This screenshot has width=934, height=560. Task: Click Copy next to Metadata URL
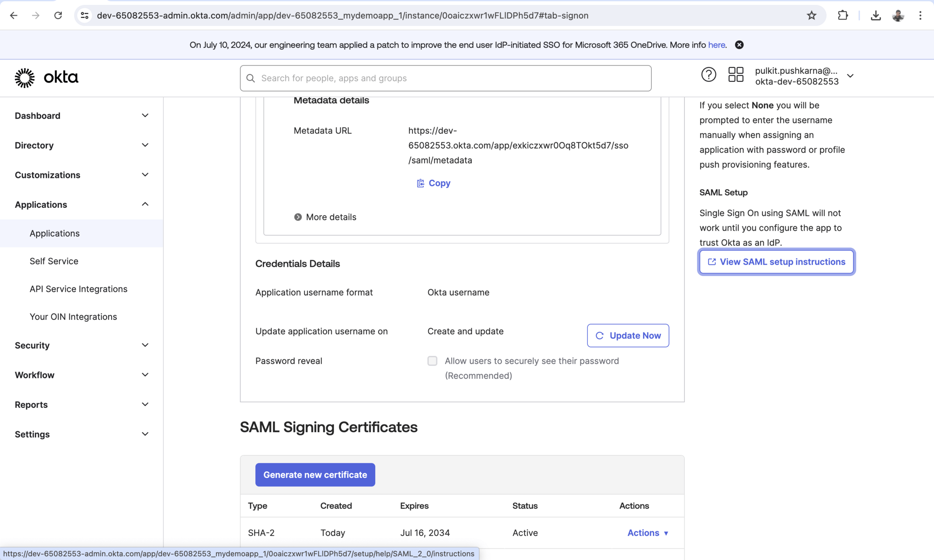coord(434,183)
